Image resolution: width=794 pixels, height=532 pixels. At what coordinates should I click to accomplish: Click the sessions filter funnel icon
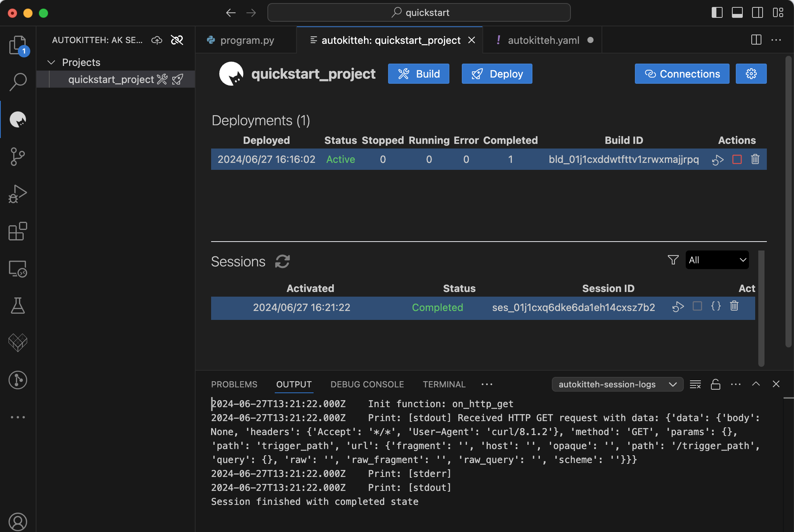click(673, 260)
